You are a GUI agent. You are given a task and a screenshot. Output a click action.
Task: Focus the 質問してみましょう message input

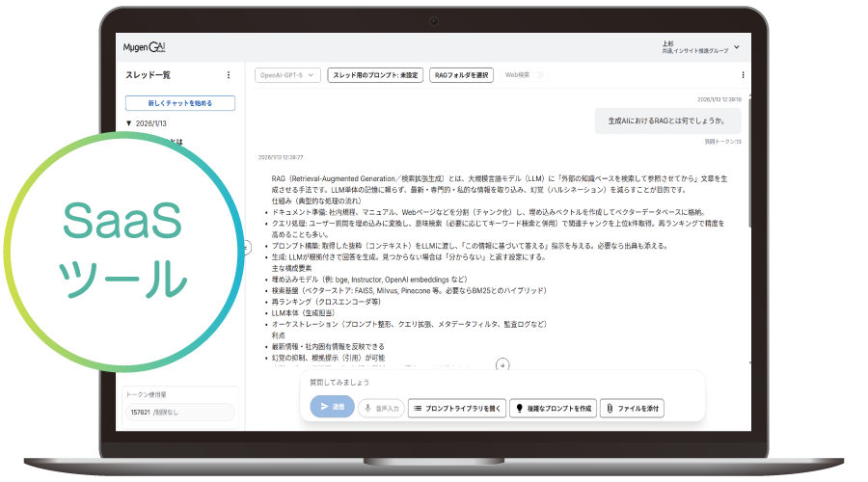click(502, 383)
